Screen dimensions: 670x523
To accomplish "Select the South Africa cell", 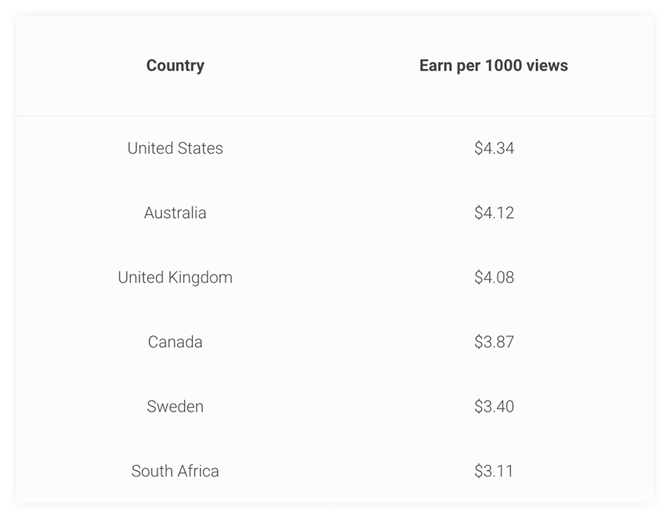I will (175, 471).
